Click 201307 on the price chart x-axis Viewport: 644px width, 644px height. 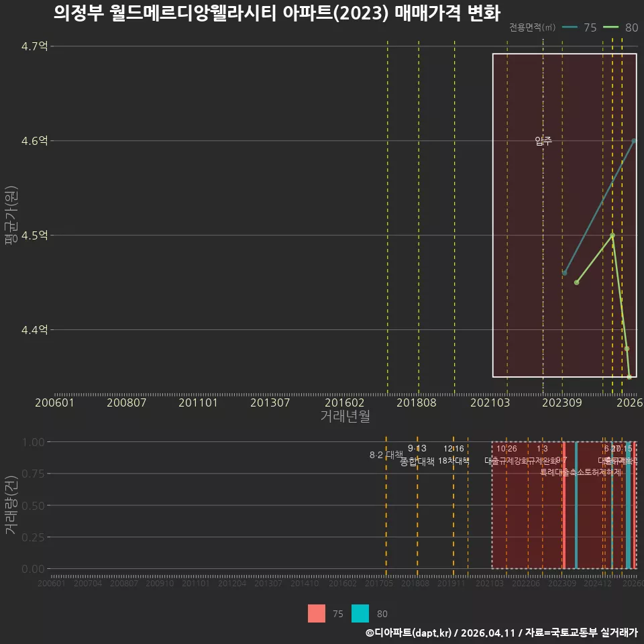click(x=270, y=402)
